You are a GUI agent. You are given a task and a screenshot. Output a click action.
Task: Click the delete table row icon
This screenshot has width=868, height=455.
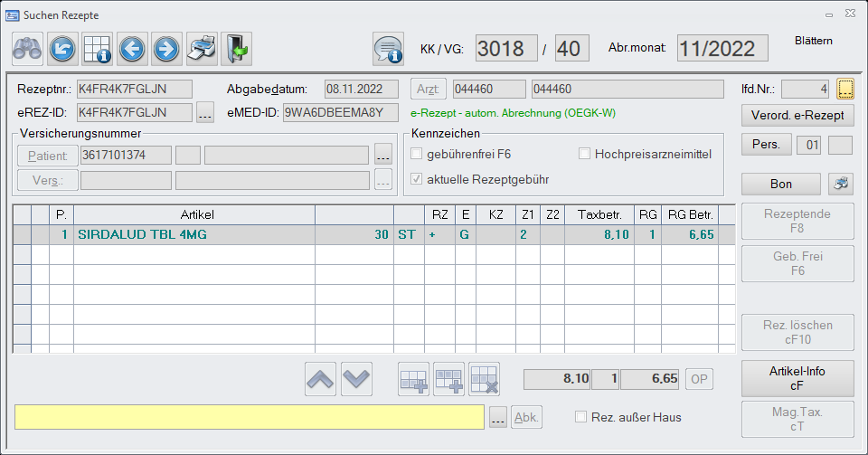pyautogui.click(x=485, y=380)
